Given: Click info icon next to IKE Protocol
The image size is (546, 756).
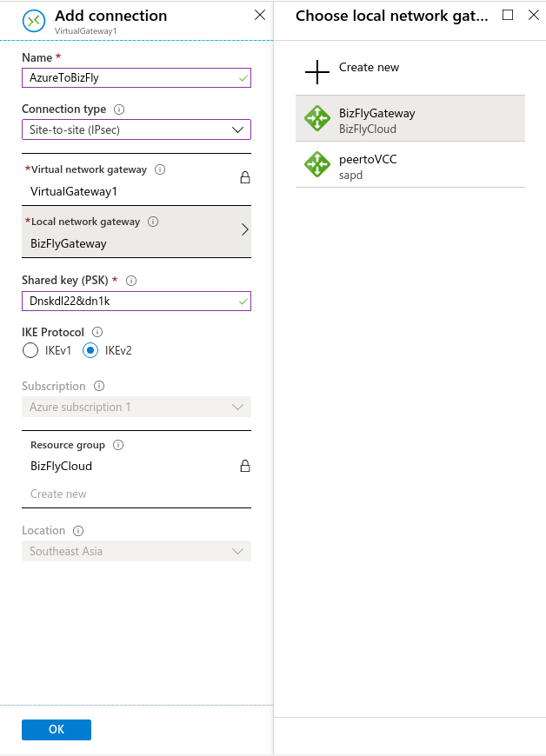Looking at the screenshot, I should tap(97, 332).
